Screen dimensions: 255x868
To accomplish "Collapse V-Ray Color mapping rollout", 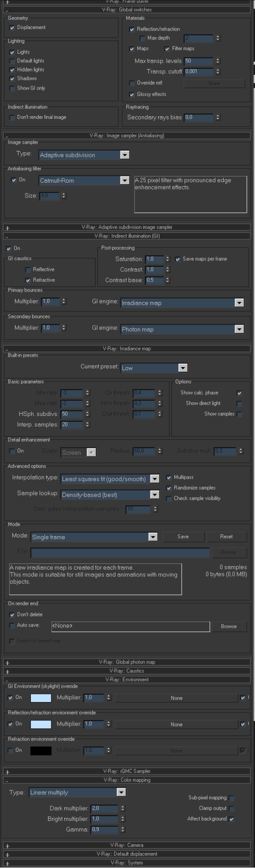I will pos(127,780).
